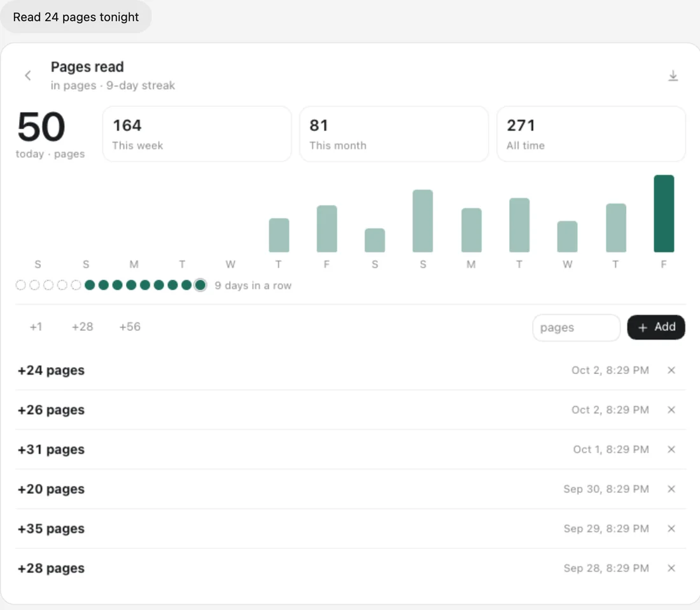Select the "+28 pages" log entry text
Screen dimensions: 700x610
click(51, 569)
